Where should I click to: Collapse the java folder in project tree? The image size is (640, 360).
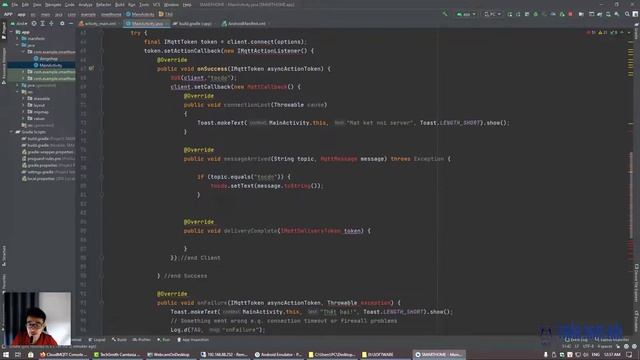tap(18, 45)
